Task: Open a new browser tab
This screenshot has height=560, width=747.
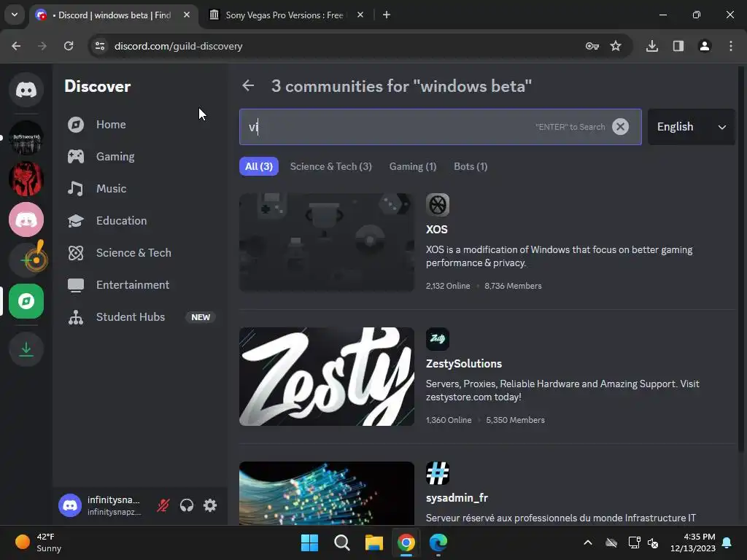Action: (387, 15)
